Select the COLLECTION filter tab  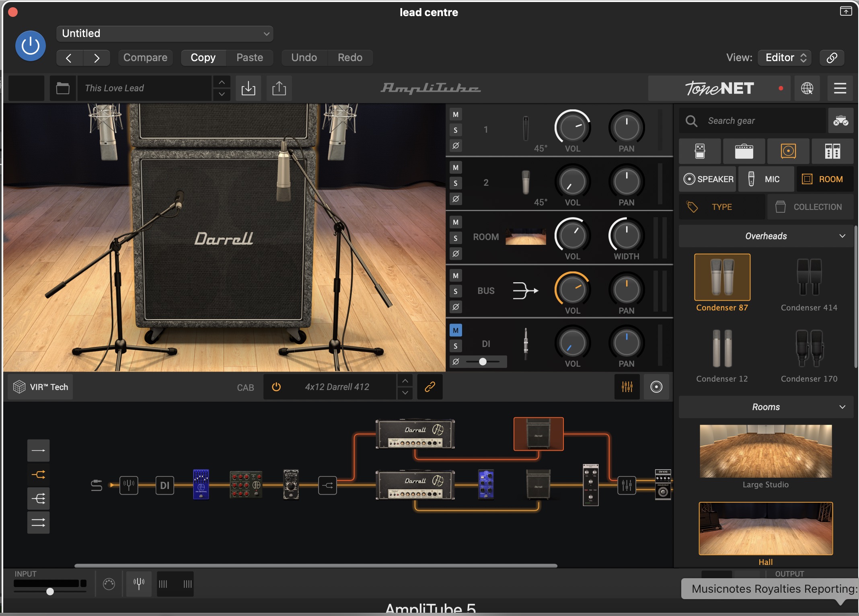(x=810, y=207)
